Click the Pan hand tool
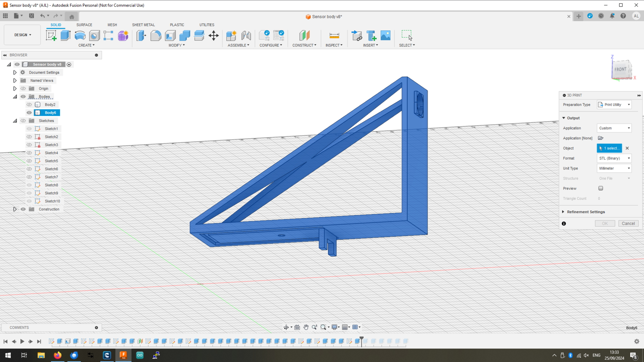The height and width of the screenshot is (362, 644). pos(306,327)
